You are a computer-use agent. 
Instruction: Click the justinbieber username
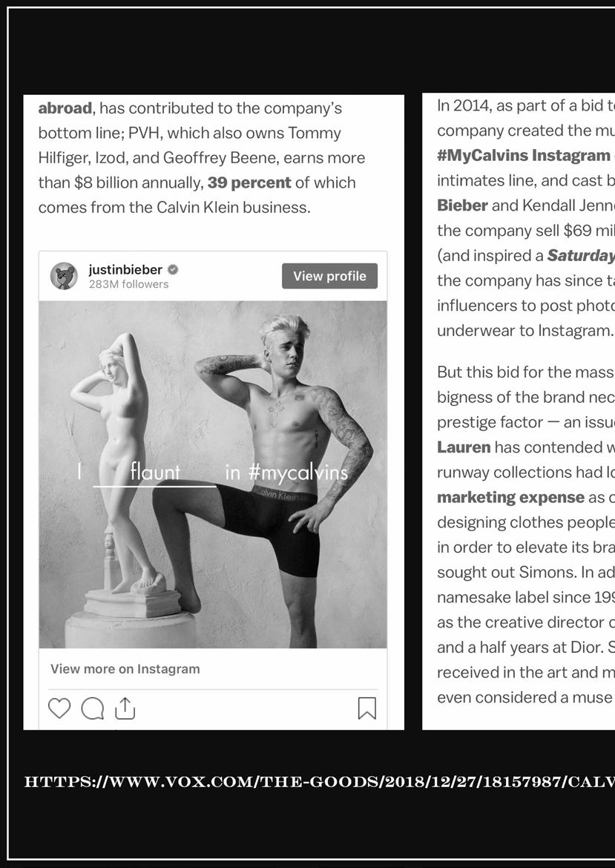click(x=125, y=270)
